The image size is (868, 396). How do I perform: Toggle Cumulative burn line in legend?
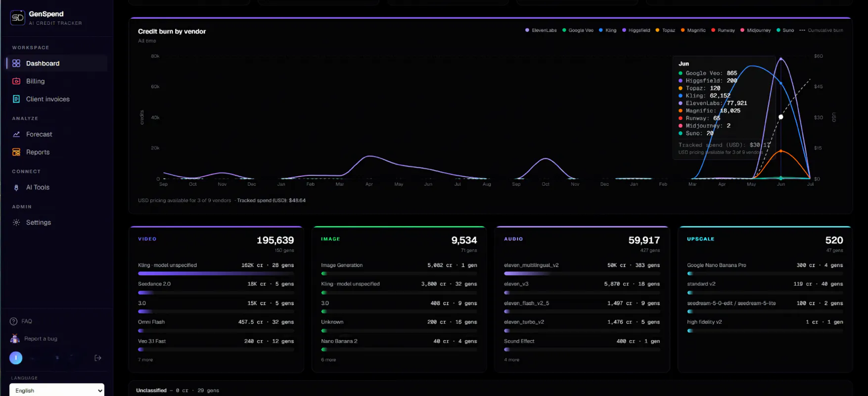[x=822, y=30]
